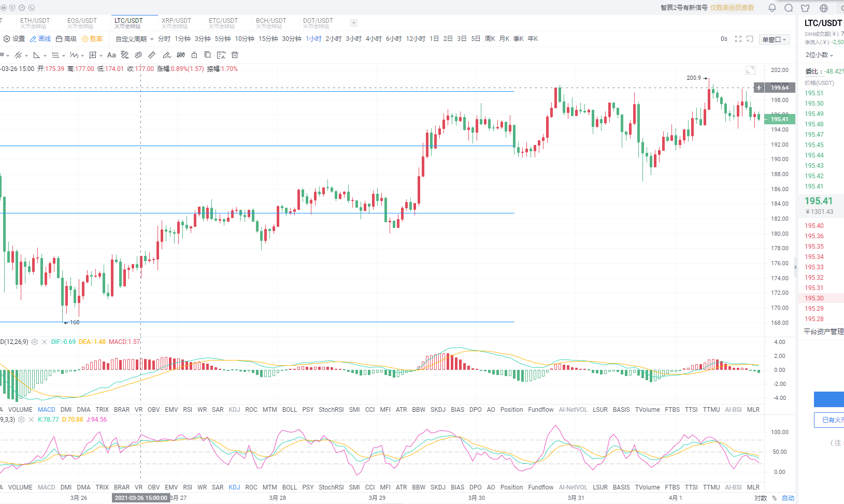Switch to the XRP/USDT tab

176,23
